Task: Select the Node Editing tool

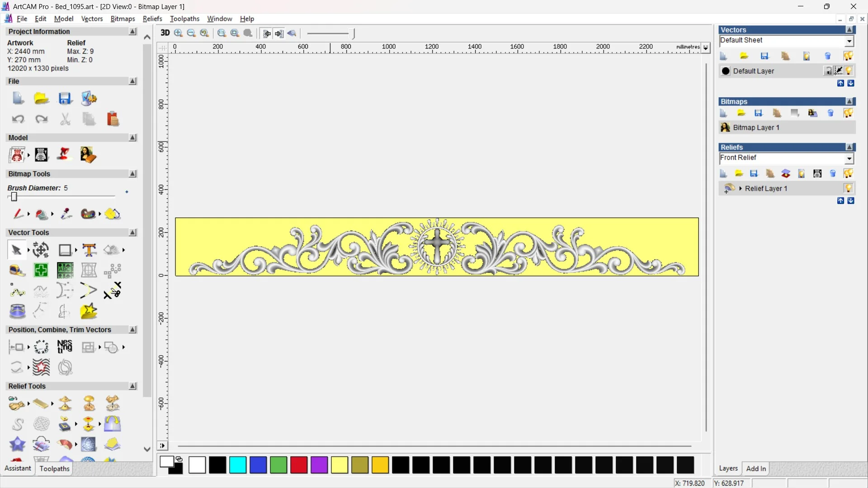Action: (17, 291)
